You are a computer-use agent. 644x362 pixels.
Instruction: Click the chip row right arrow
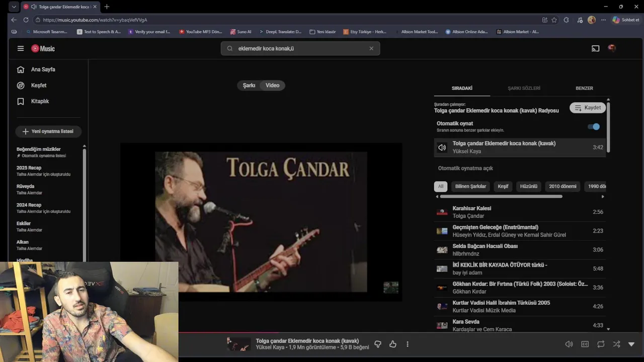(603, 197)
